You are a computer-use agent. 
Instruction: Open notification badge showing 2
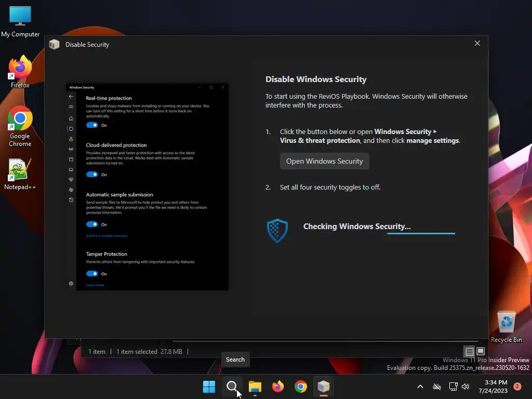(x=517, y=387)
